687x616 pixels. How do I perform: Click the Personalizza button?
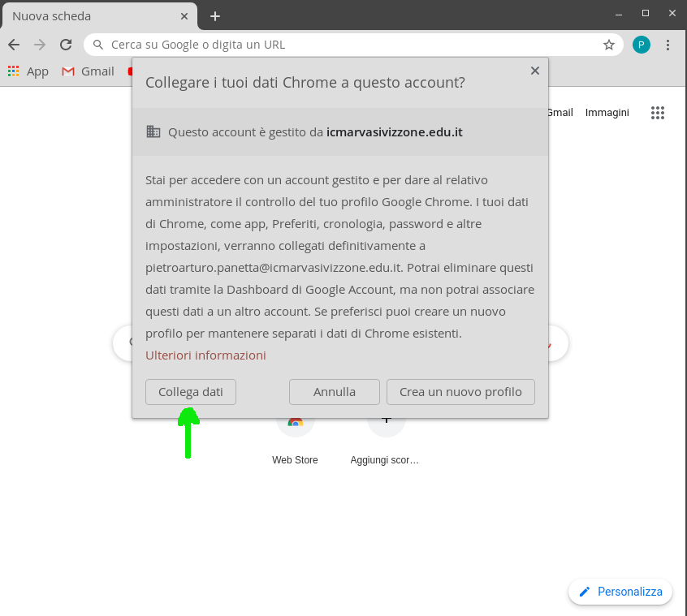620,592
